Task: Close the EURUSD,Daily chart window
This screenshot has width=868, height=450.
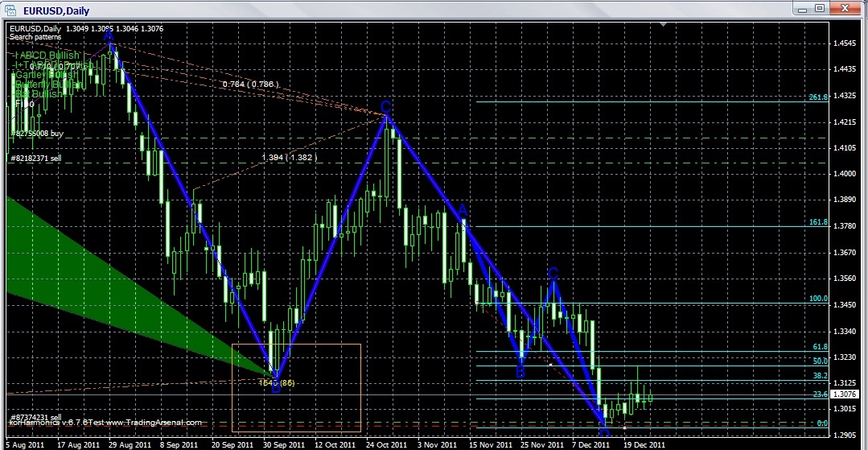Action: point(845,8)
